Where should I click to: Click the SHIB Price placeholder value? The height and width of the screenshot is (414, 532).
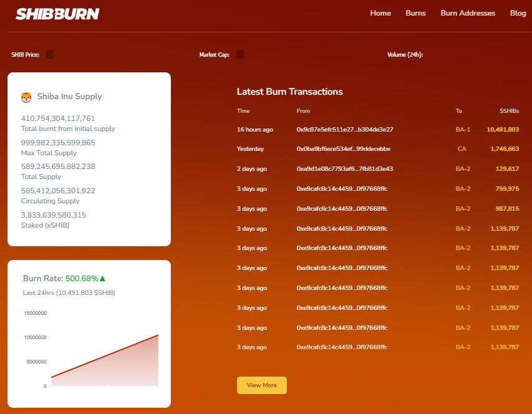50,55
